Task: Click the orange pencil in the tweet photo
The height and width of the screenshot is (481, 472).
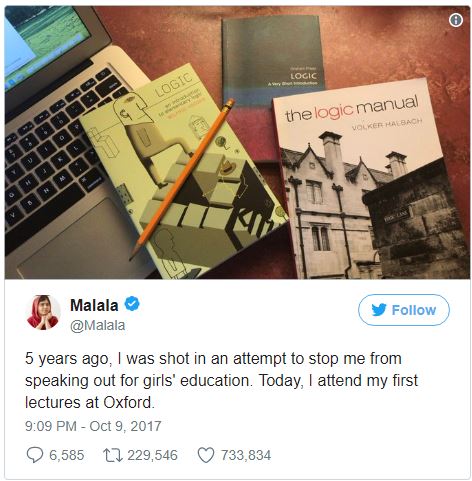Action: [x=182, y=179]
